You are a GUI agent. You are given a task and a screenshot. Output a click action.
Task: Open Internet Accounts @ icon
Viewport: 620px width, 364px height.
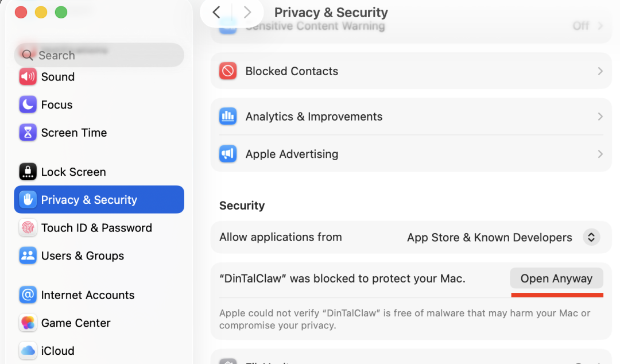tap(28, 295)
